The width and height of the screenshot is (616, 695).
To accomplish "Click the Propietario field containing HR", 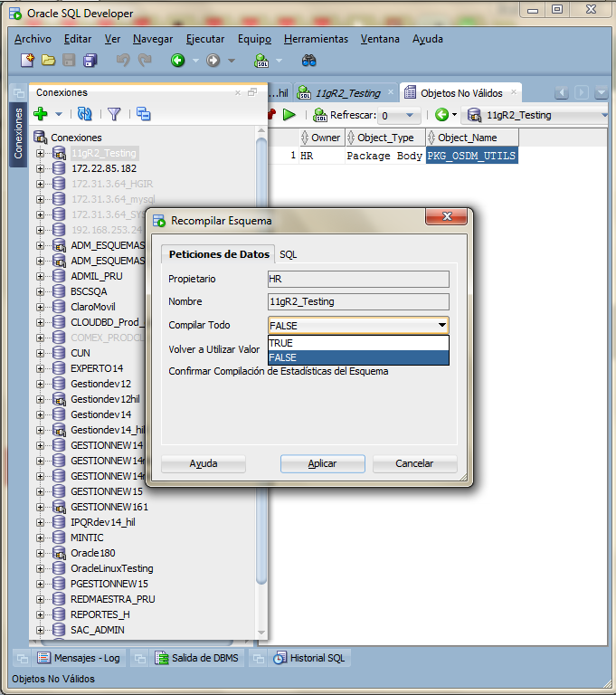I will 358,280.
